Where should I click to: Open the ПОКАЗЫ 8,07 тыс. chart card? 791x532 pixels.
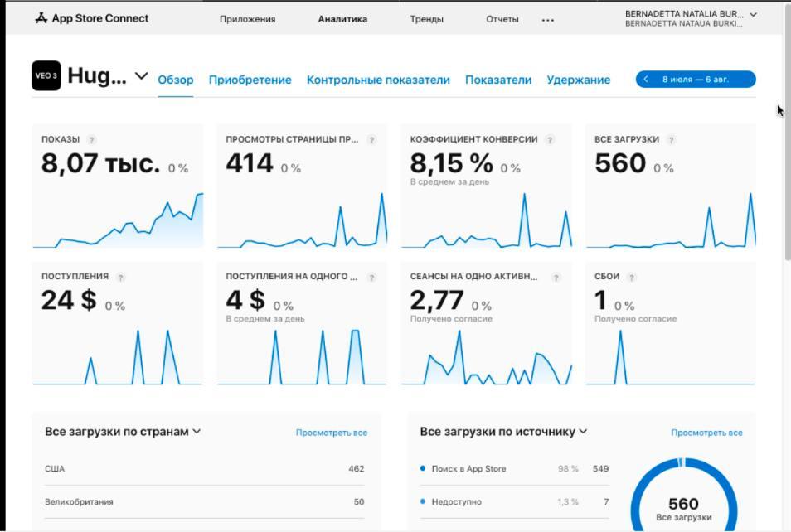coord(118,186)
